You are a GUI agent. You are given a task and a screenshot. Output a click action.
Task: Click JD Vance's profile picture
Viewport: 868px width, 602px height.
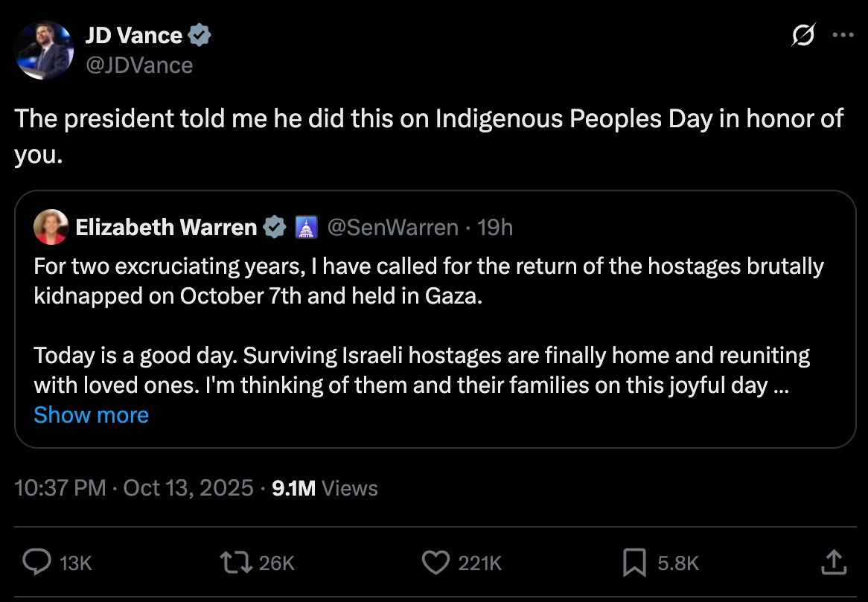click(x=44, y=49)
